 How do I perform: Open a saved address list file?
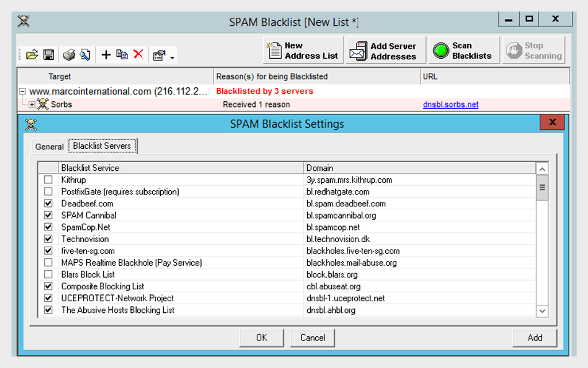point(32,55)
